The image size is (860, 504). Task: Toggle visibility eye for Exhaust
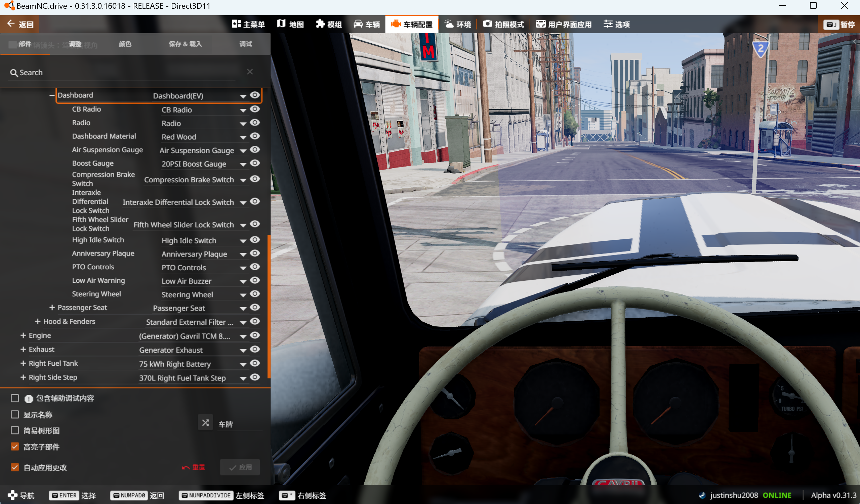coord(255,350)
